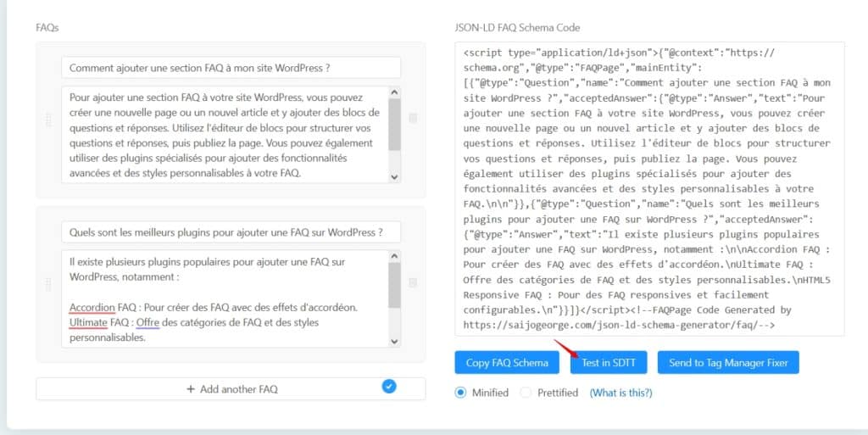Click the down arrow in the first answer's scrollbar

394,177
